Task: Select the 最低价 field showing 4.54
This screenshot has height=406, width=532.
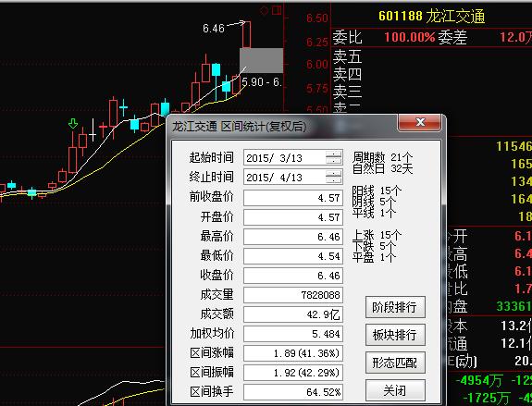Action: 293,256
